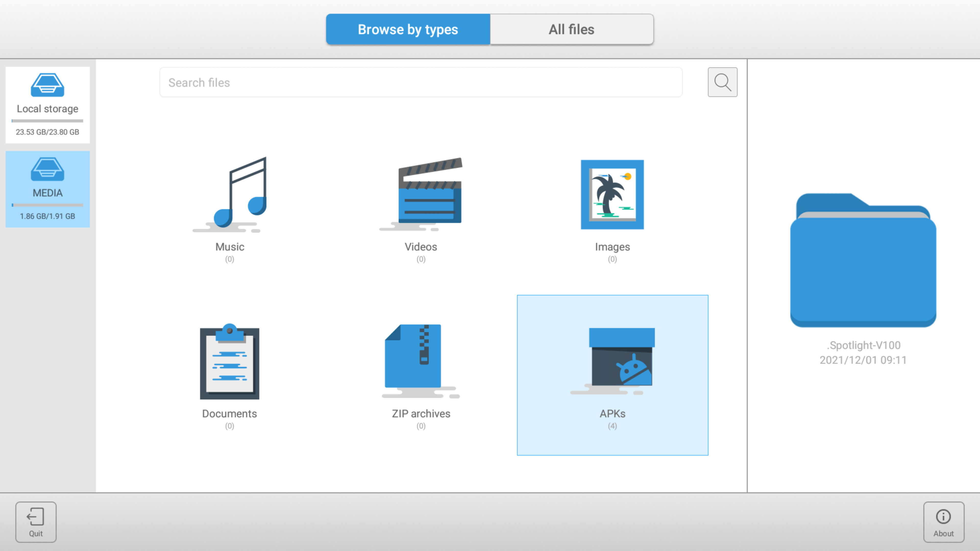
Task: Open the Videos clapperboard icon
Action: (x=421, y=194)
